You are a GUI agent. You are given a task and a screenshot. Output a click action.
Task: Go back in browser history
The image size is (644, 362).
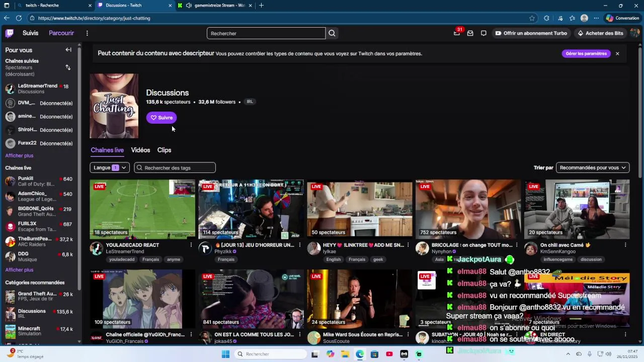coord(7,18)
